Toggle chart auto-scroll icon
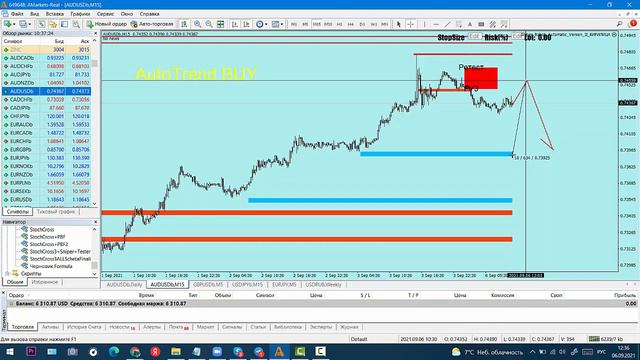 (235, 24)
